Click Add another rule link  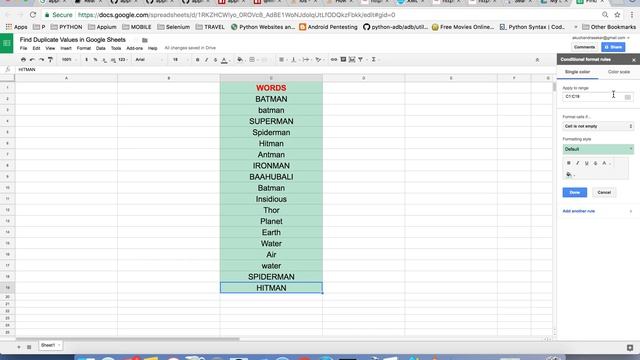pyautogui.click(x=578, y=211)
